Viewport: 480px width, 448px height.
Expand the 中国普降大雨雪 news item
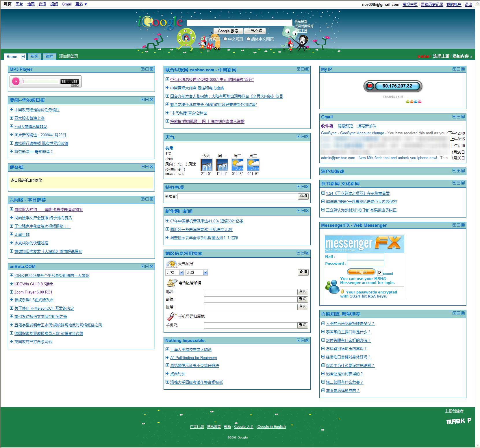pyautogui.click(x=167, y=88)
